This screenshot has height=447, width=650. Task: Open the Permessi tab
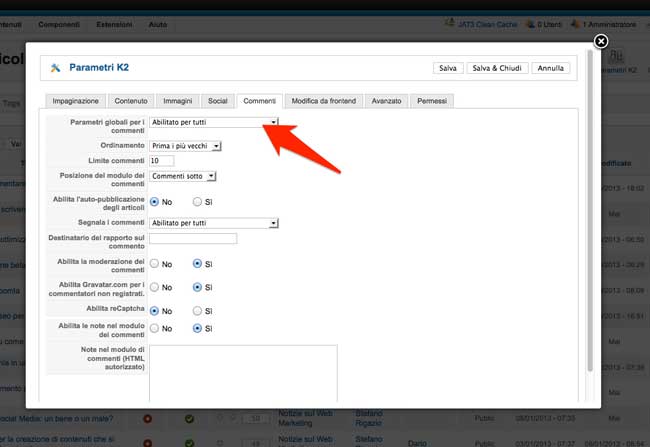click(x=432, y=101)
